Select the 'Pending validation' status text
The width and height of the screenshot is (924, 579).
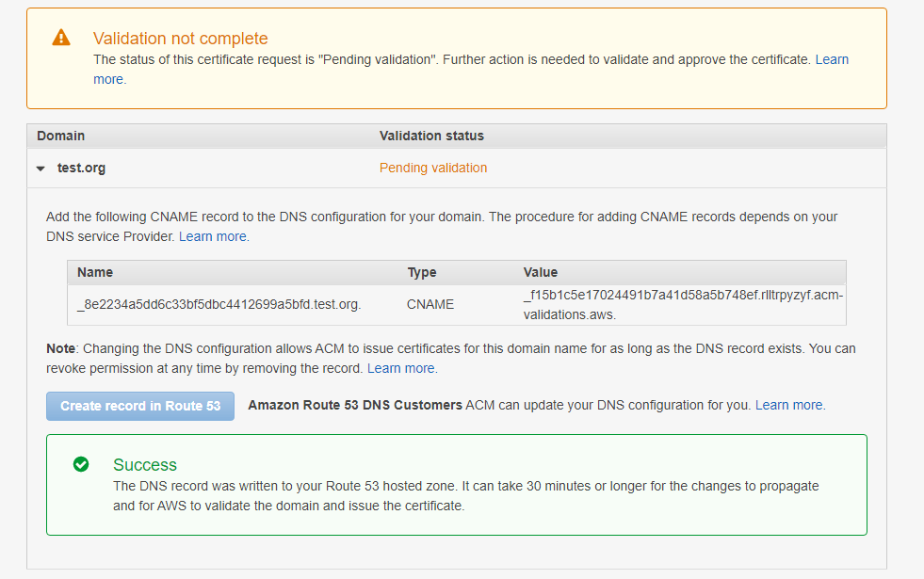click(432, 168)
